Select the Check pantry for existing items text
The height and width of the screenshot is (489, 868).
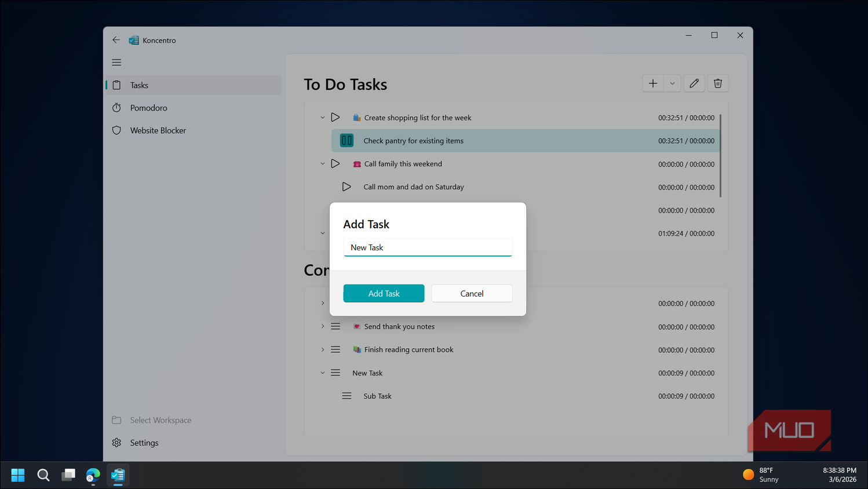pyautogui.click(x=413, y=141)
